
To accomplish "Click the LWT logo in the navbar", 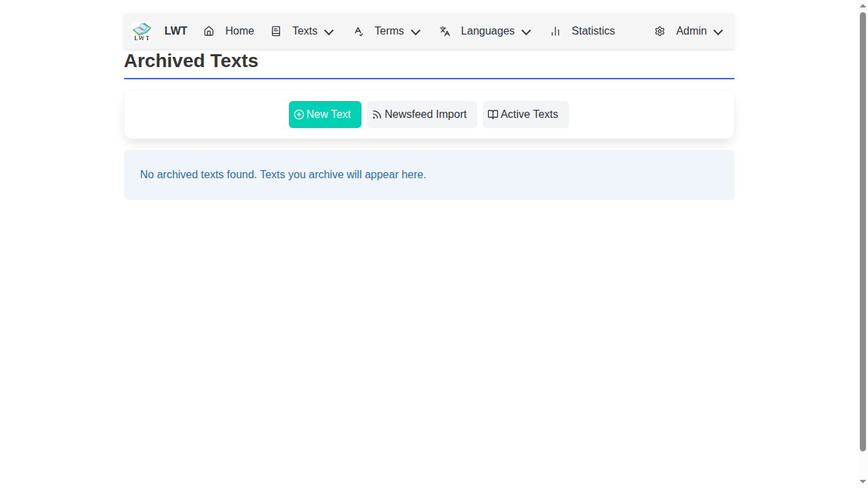I will 141,30.
